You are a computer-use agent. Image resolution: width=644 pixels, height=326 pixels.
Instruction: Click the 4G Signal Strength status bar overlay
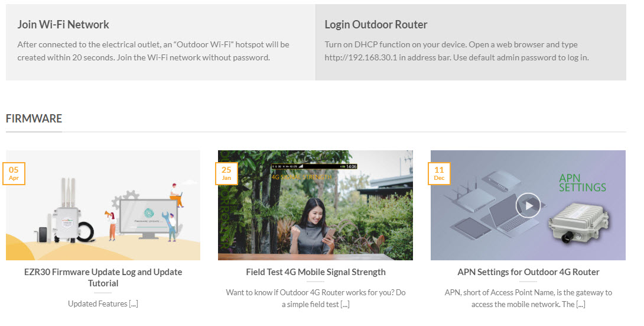click(314, 166)
